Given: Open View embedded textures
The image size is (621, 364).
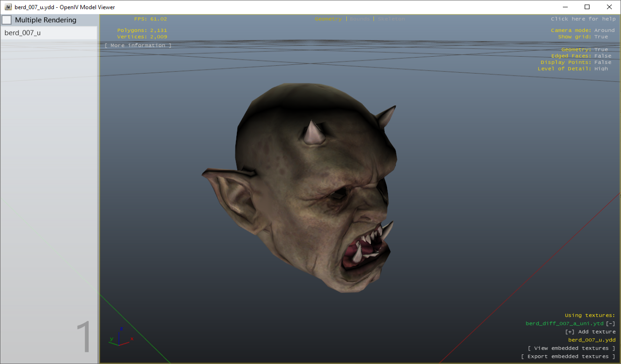Looking at the screenshot, I should [x=571, y=348].
